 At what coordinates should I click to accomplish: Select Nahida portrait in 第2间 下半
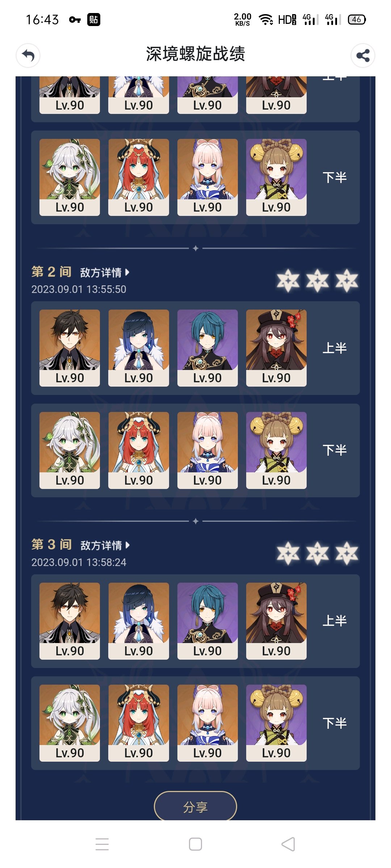70,450
